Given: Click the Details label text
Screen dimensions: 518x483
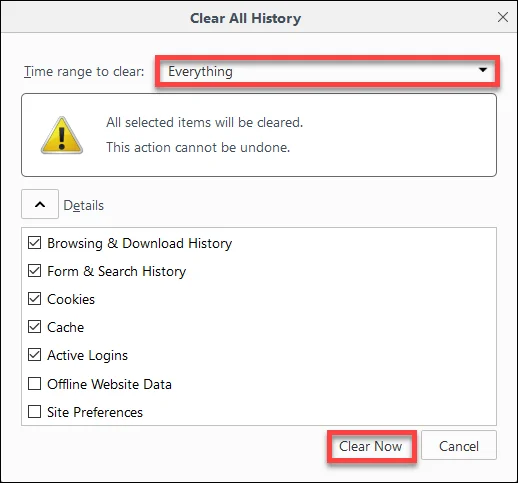Looking at the screenshot, I should (x=84, y=205).
